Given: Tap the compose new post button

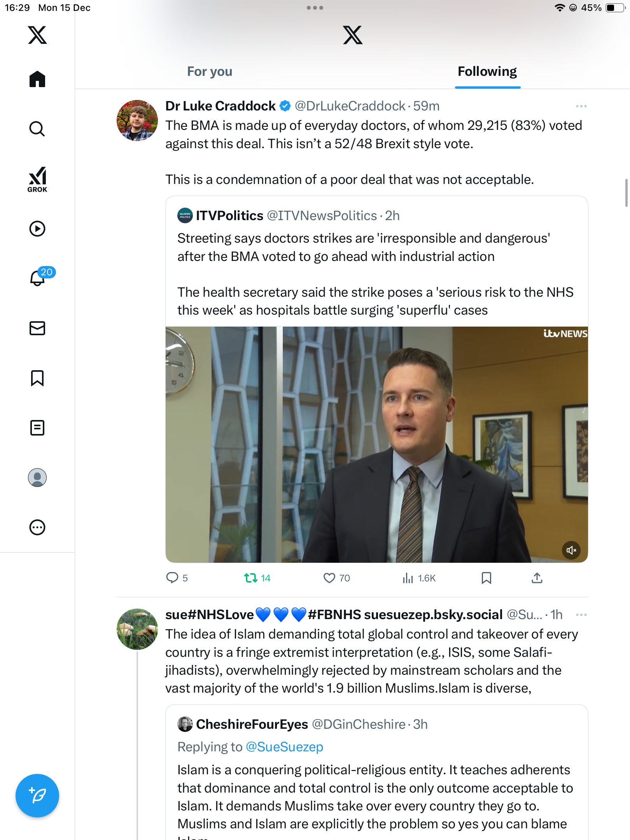Looking at the screenshot, I should point(37,796).
